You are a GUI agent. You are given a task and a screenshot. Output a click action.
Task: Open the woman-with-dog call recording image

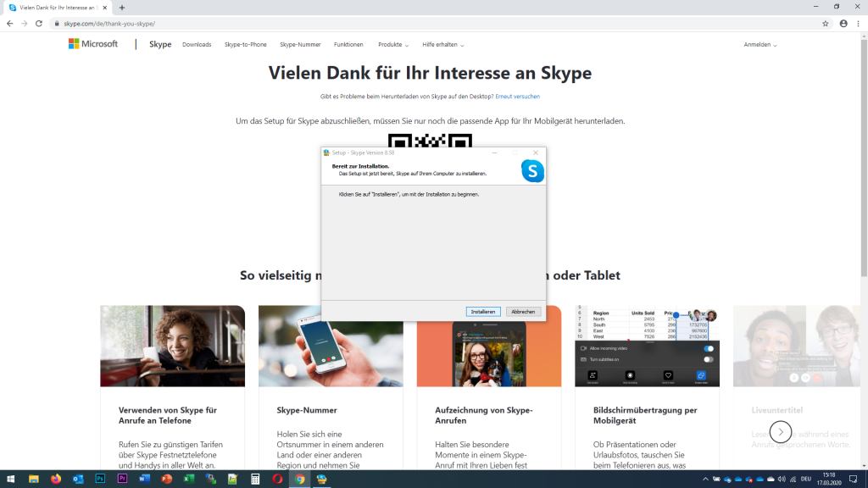tap(489, 353)
